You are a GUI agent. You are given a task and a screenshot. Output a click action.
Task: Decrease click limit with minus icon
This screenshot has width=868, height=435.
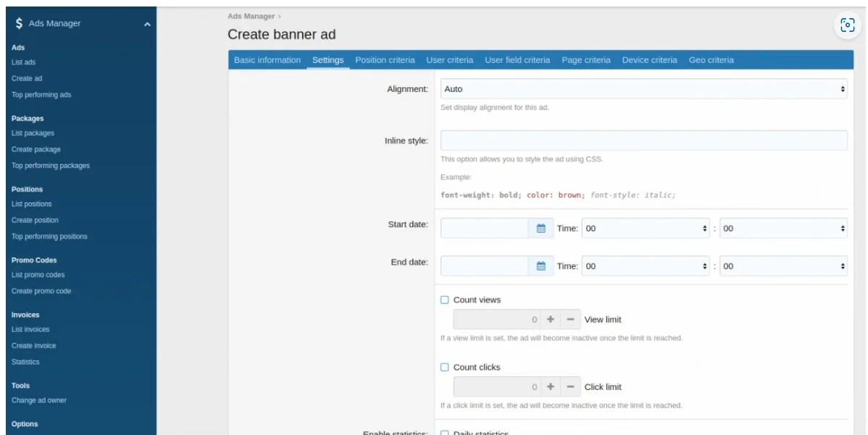click(x=570, y=387)
